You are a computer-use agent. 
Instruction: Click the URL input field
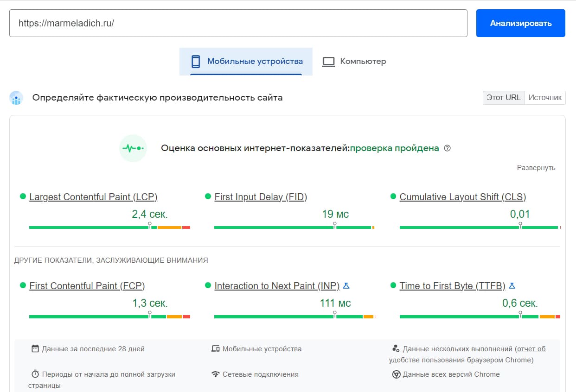(x=238, y=23)
